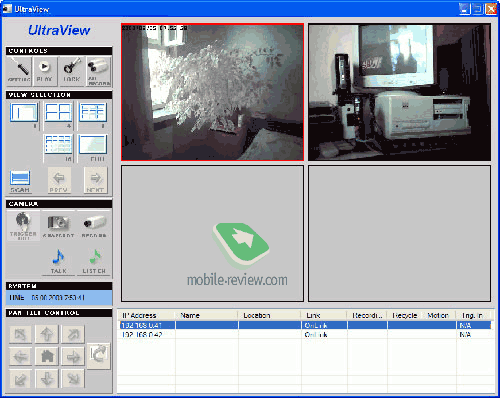Take a Snapshot of camera
This screenshot has width=500, height=398.
pos(58,226)
